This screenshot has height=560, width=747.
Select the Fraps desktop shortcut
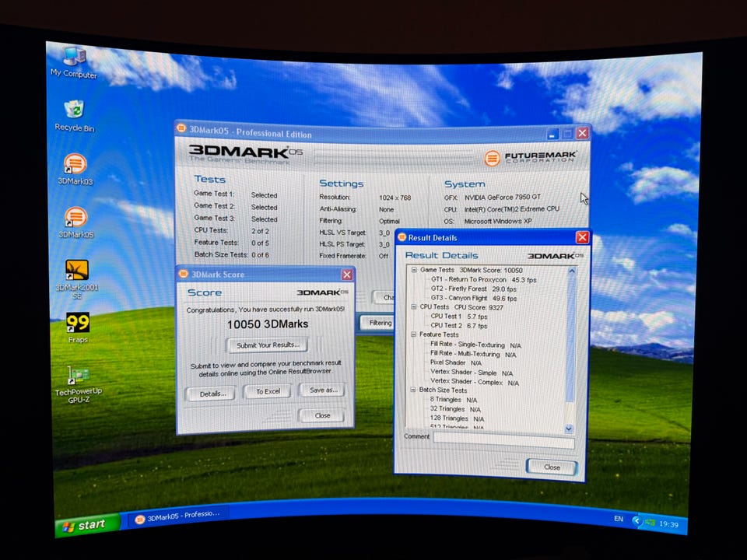[x=78, y=328]
